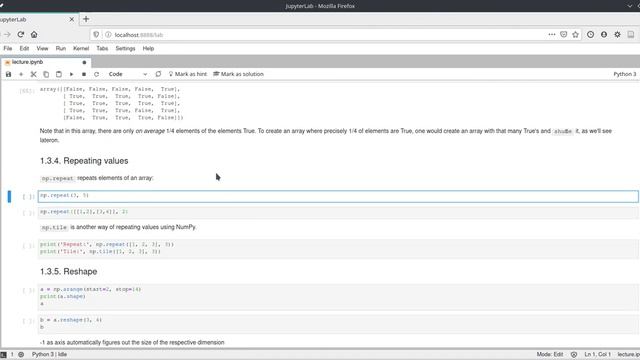Save the notebook with the floppy disk icon
The image size is (640, 360).
click(8, 74)
